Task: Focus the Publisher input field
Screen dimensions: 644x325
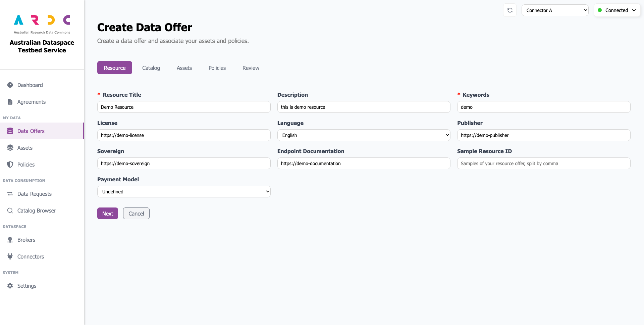Action: [x=544, y=135]
